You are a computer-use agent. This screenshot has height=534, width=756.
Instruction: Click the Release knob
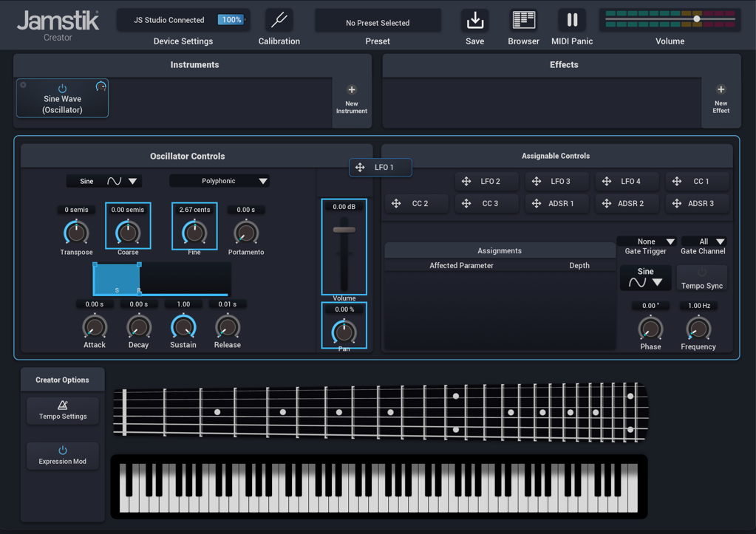[228, 326]
